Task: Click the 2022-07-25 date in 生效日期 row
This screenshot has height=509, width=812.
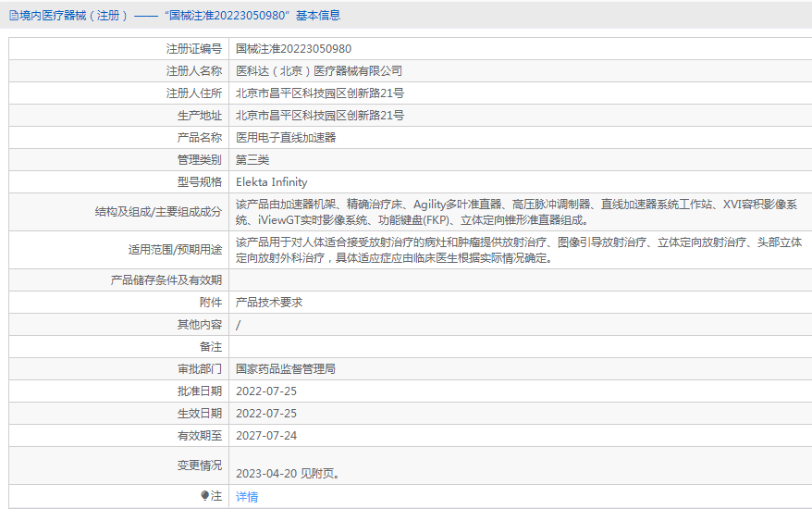Action: (266, 415)
